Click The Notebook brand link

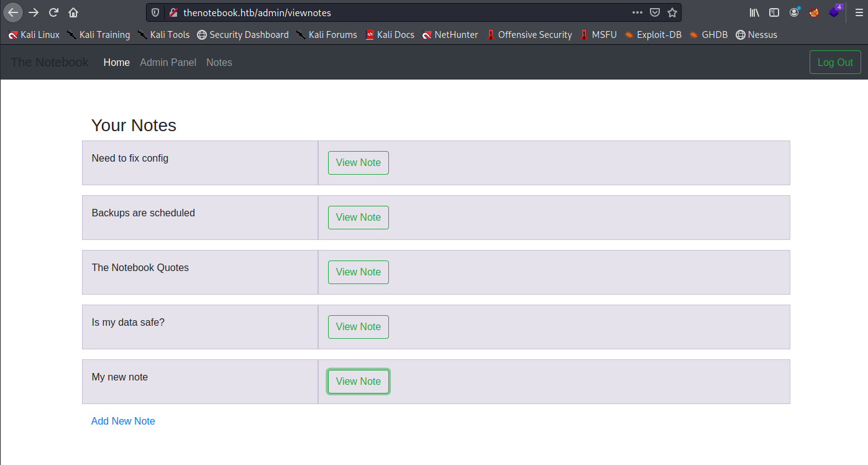[x=50, y=62]
